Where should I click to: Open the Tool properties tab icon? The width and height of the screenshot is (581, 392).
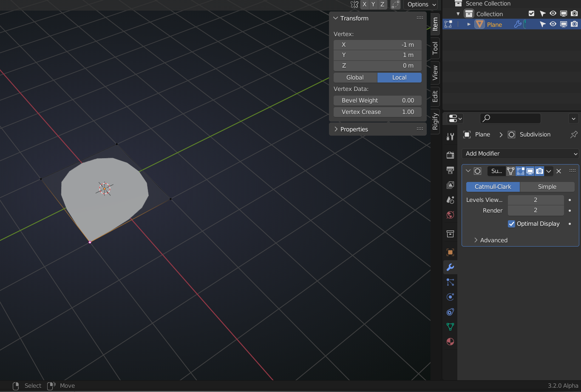450,136
